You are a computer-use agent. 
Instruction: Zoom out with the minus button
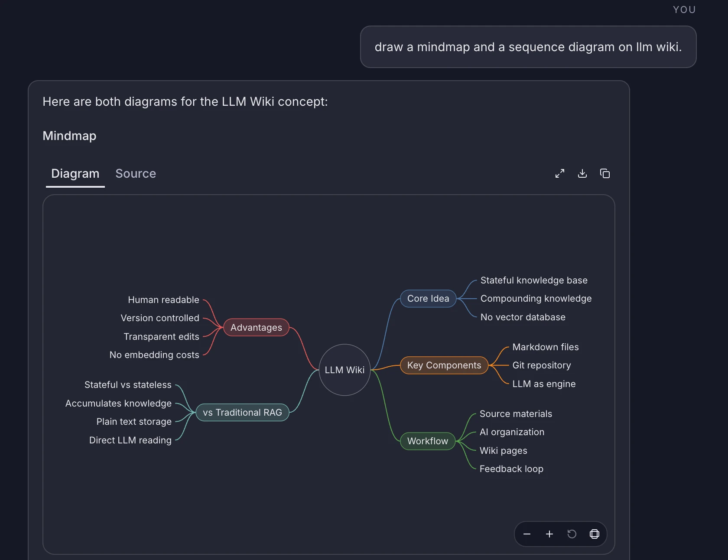click(x=527, y=534)
